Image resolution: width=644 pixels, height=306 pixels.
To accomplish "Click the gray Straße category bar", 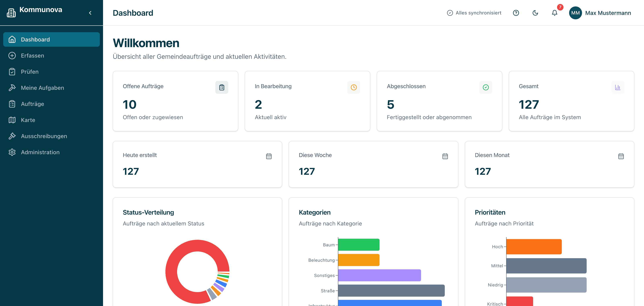I will (391, 290).
